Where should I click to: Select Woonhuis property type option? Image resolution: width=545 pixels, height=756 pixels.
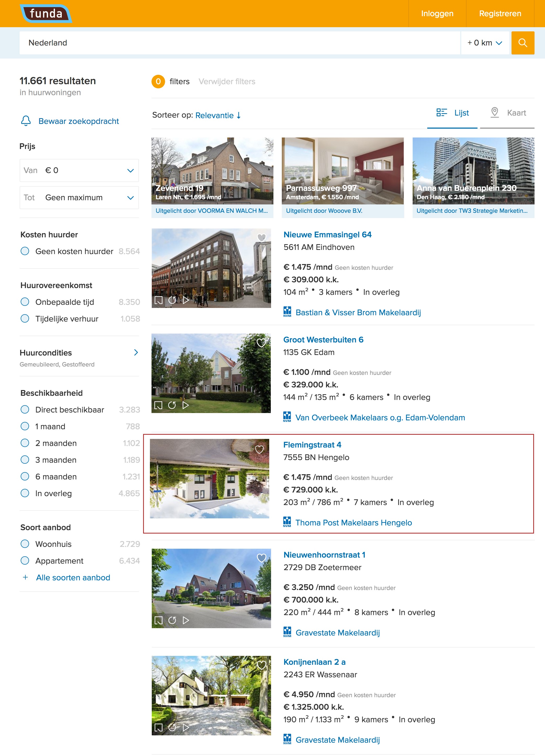point(25,544)
